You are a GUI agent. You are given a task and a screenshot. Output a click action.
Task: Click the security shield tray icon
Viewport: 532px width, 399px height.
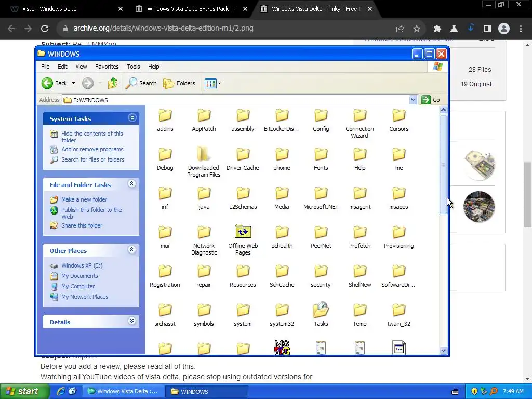(474, 391)
